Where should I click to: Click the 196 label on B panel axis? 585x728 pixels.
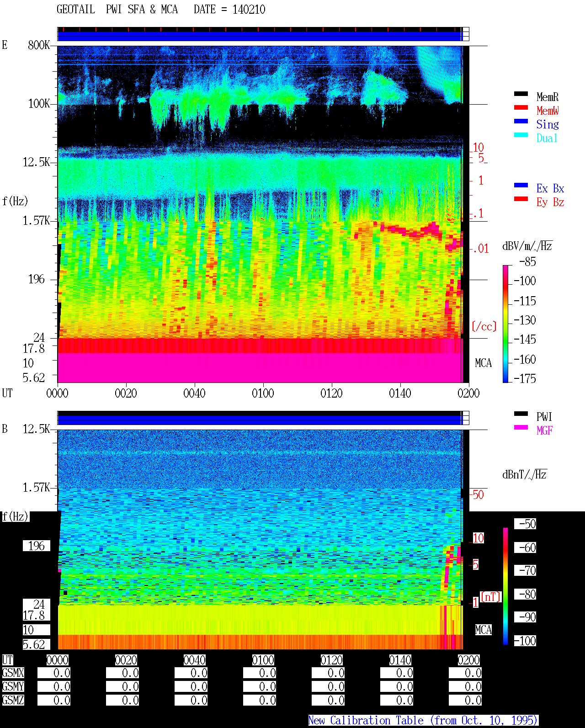pos(37,546)
